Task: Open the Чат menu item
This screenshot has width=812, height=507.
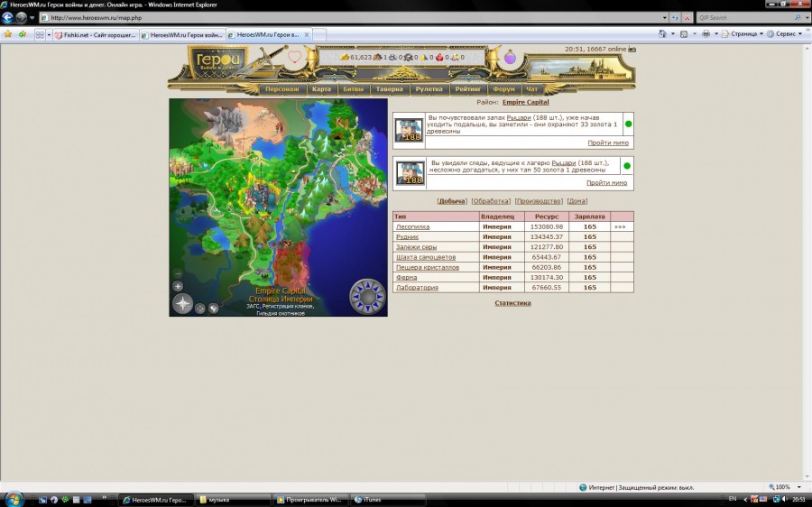Action: point(531,89)
